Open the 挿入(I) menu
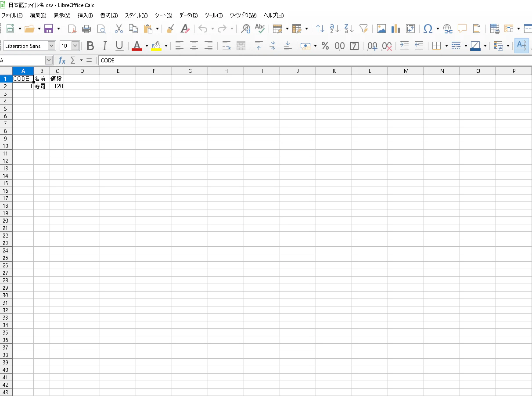The image size is (532, 396). pyautogui.click(x=85, y=15)
